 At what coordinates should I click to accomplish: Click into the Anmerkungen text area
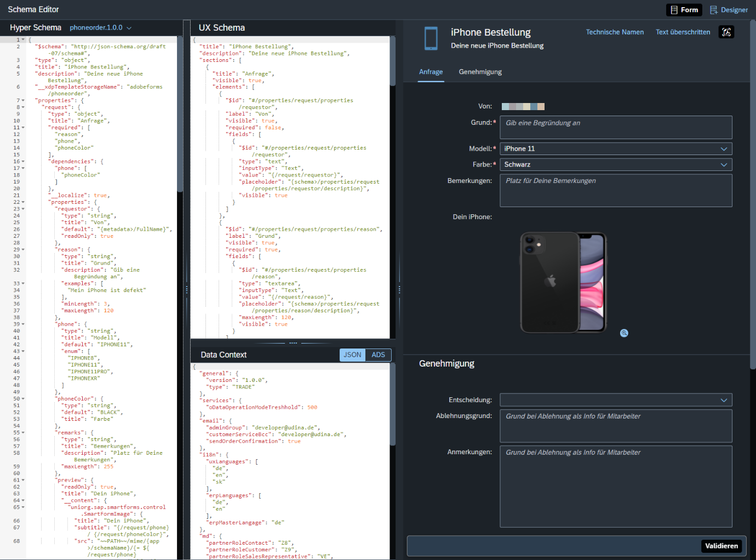point(616,486)
